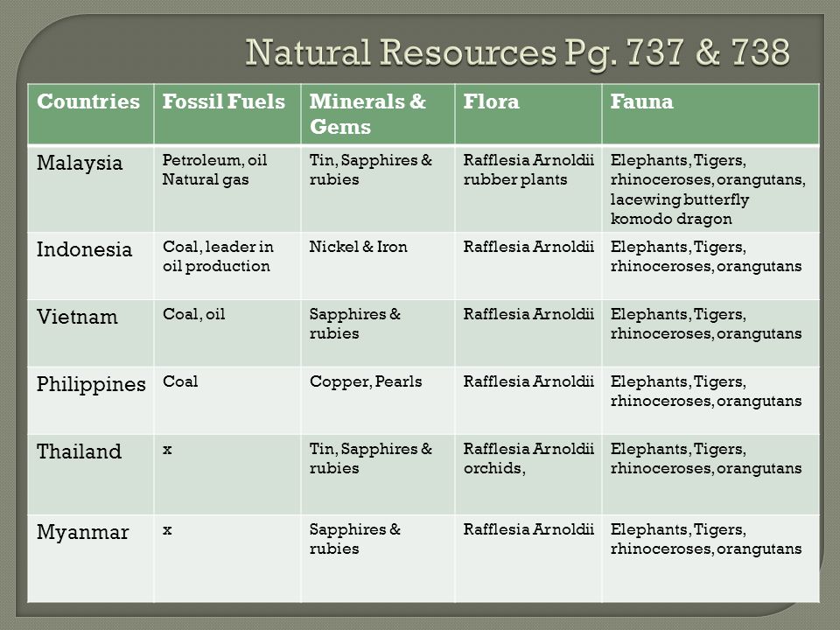Select Vietnam's 'Elephants, Tigers' fauna cell
840x630 pixels.
coord(710,333)
